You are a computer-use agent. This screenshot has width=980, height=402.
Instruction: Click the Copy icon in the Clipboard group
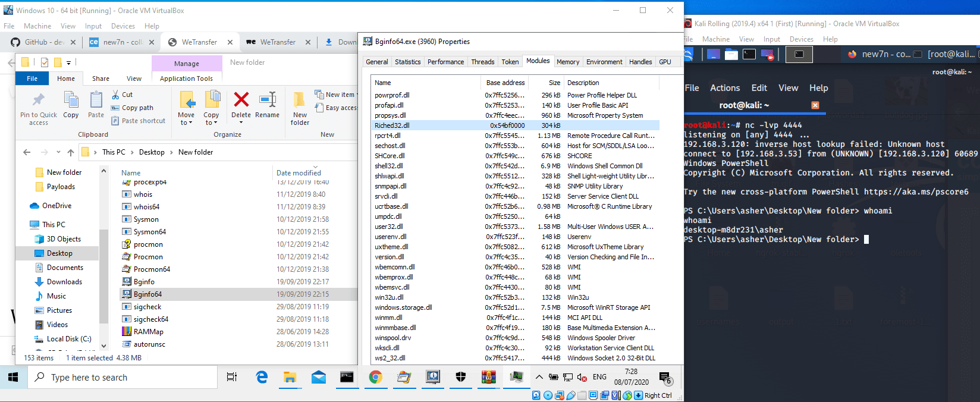coord(71,100)
